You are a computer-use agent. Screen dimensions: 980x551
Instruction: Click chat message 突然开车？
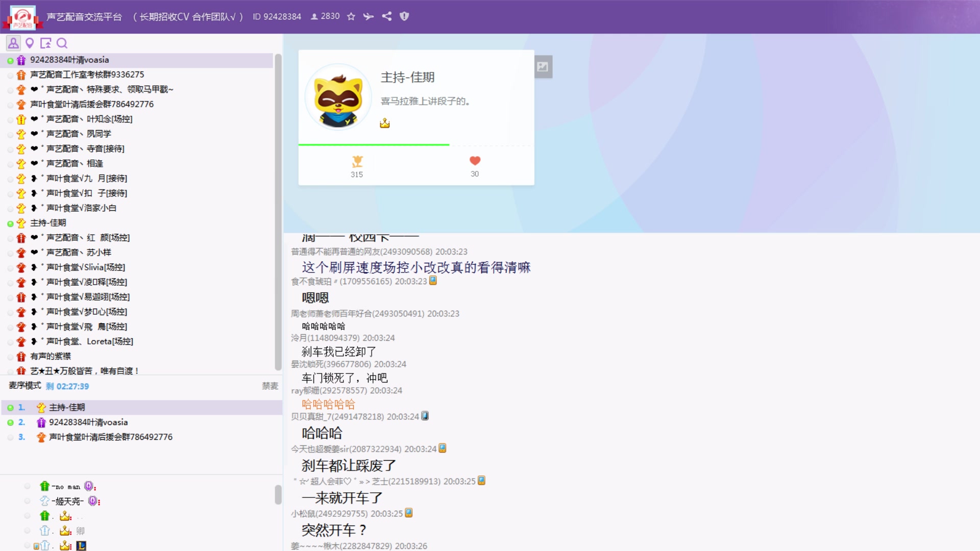[334, 530]
